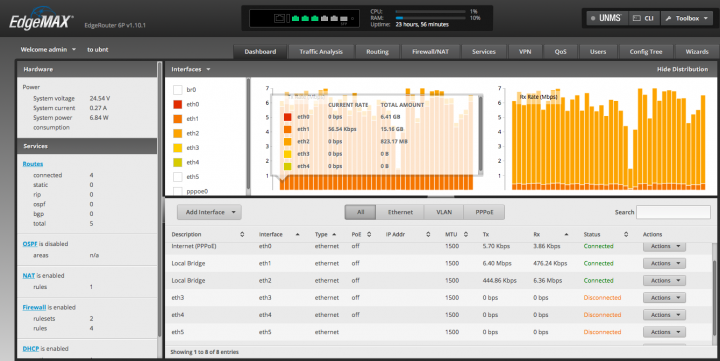Viewport: 720px width, 361px height.
Task: Toggle the eth0 red legend box
Action: pos(178,104)
